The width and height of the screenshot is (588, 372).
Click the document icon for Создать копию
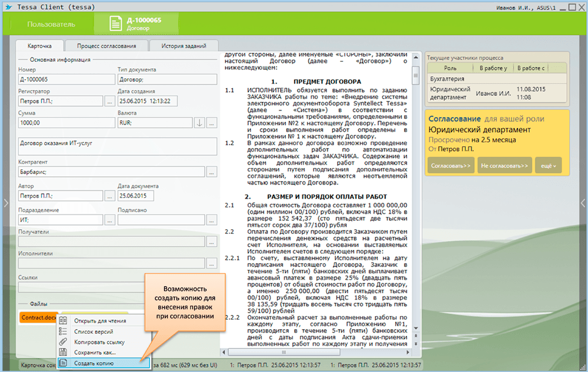tap(63, 363)
